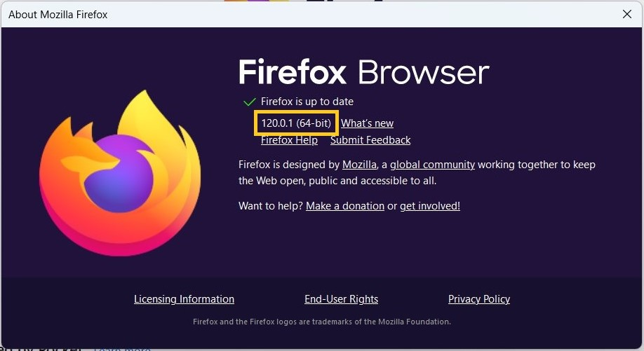Open the What's new link
644x351 pixels.
coord(367,123)
